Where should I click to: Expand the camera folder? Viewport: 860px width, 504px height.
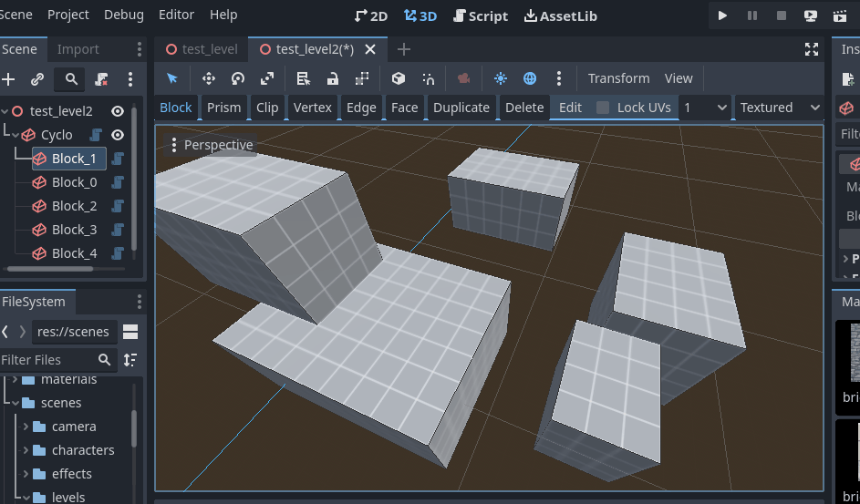click(x=26, y=427)
